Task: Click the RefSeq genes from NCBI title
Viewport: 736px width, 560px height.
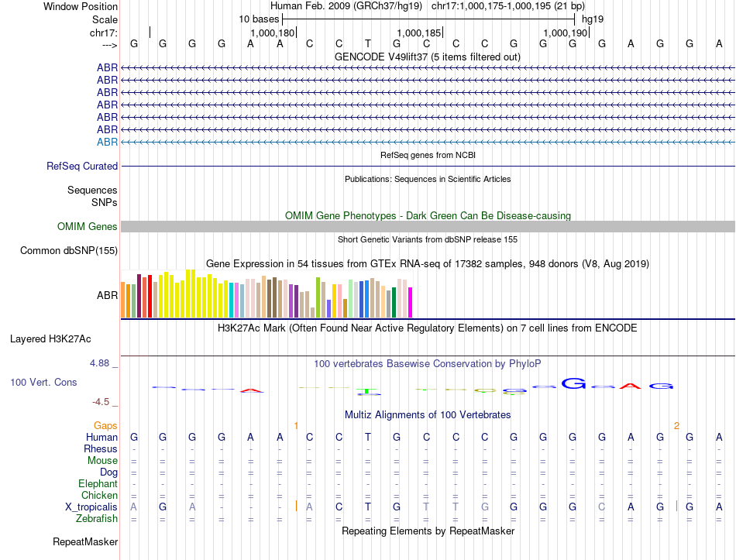Action: coord(428,155)
